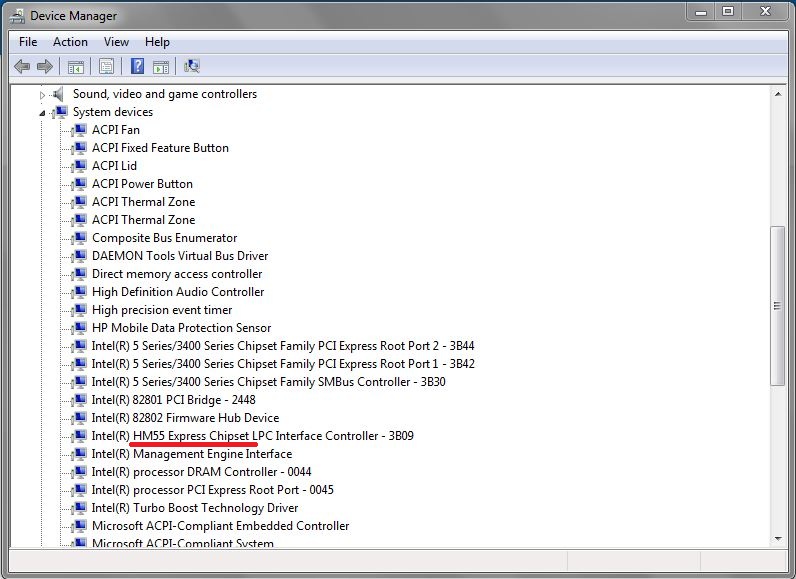
Task: Select the ACPI Power Button device
Action: point(142,184)
